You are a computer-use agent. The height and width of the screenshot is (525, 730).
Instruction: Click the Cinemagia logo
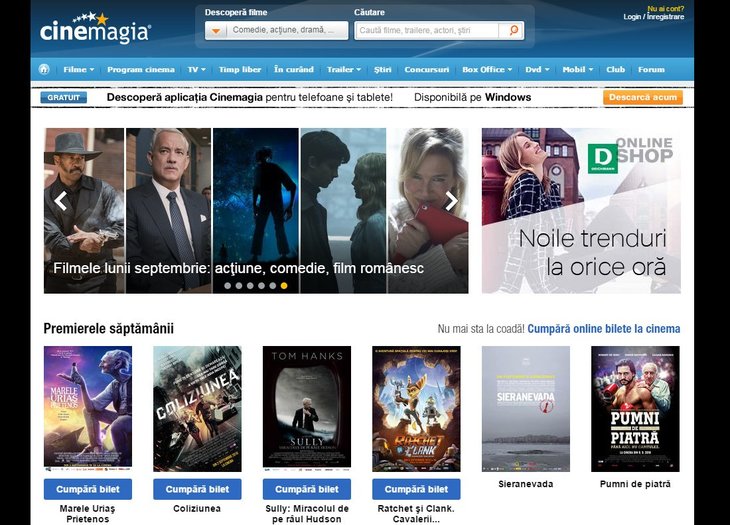tap(95, 28)
